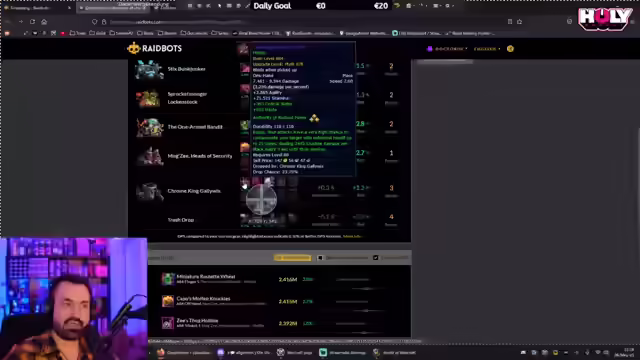Open the Warcraft Logs taskbar item
Screen dimensions: 640x360
295,353
